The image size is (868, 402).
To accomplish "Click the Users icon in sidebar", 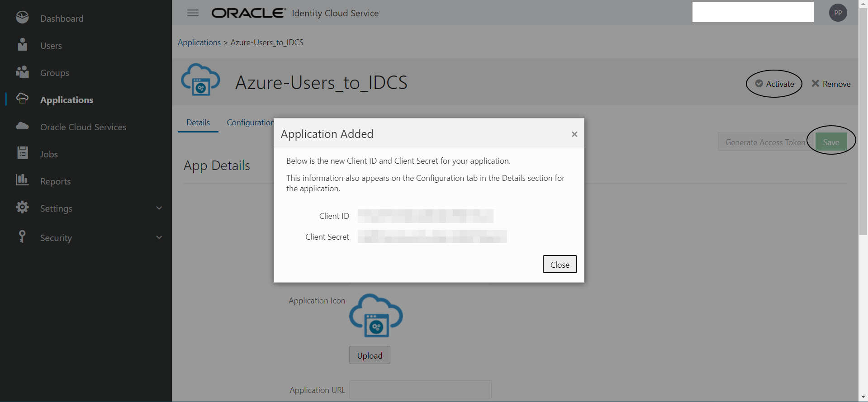I will coord(22,45).
